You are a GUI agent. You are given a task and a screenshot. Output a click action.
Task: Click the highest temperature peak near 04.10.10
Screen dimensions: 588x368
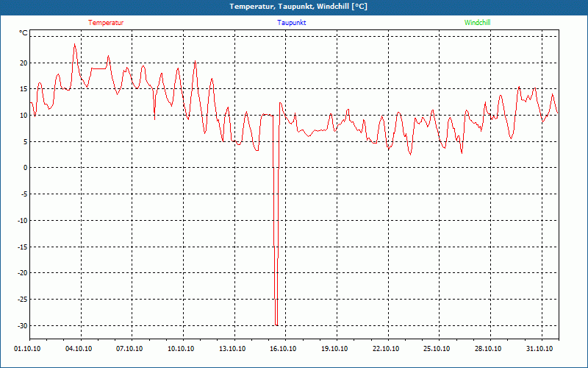[x=75, y=44]
